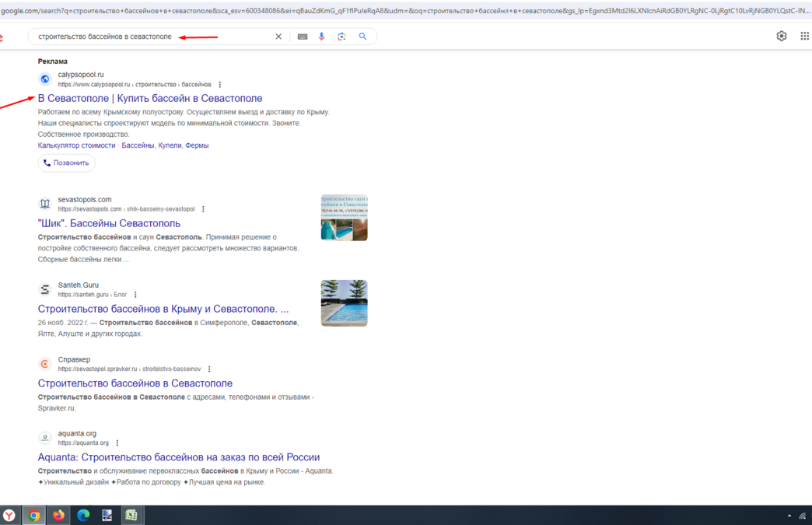Open more options for calypsopool.ru ad
This screenshot has height=525, width=812.
219,85
